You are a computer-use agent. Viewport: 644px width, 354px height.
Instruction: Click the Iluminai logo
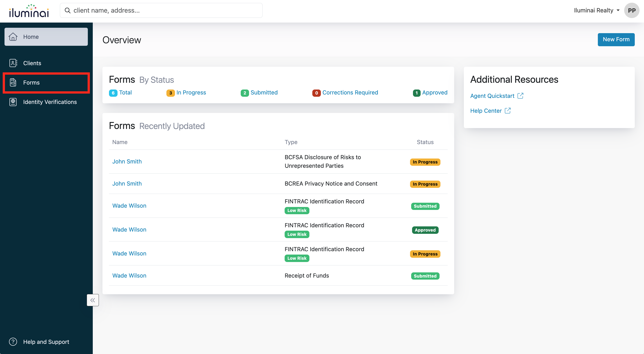(x=29, y=11)
